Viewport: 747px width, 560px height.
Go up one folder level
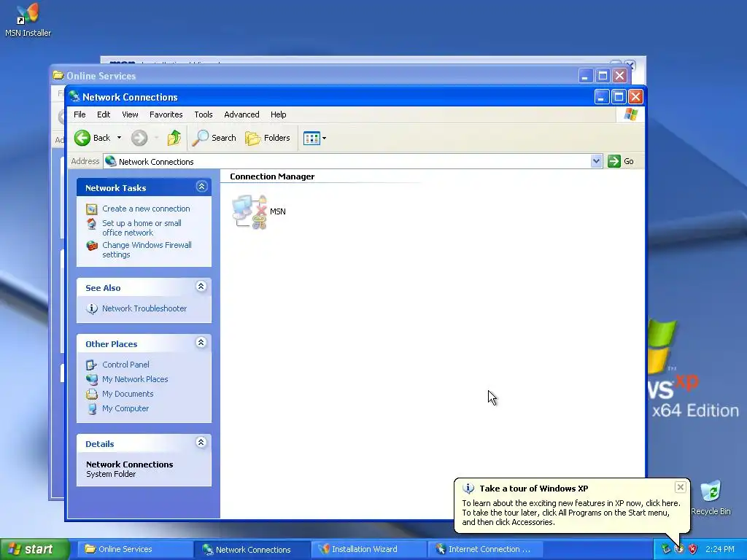(174, 138)
